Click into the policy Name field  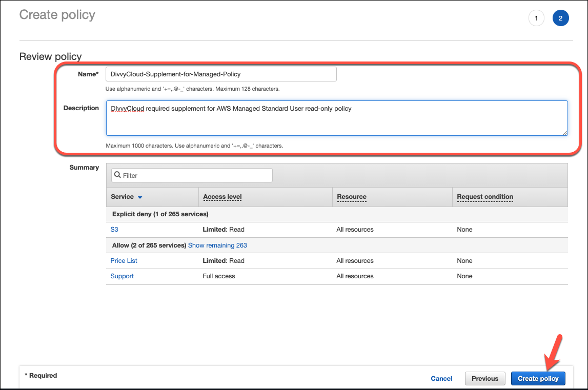221,74
